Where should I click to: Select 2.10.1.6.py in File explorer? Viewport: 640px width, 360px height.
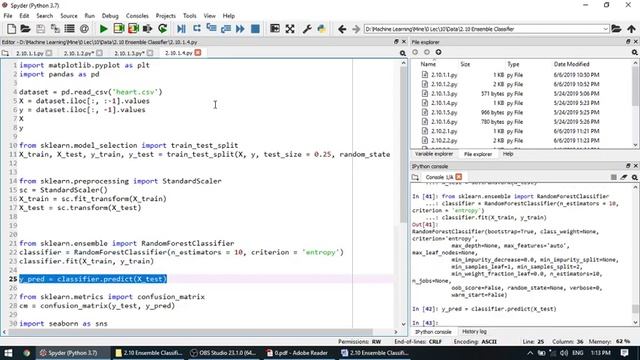click(x=444, y=122)
